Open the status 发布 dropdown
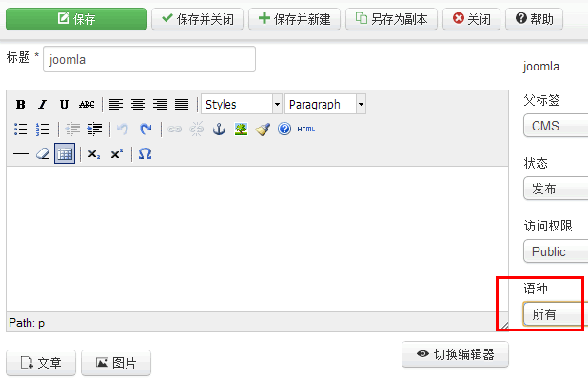588x380 pixels. pos(556,189)
